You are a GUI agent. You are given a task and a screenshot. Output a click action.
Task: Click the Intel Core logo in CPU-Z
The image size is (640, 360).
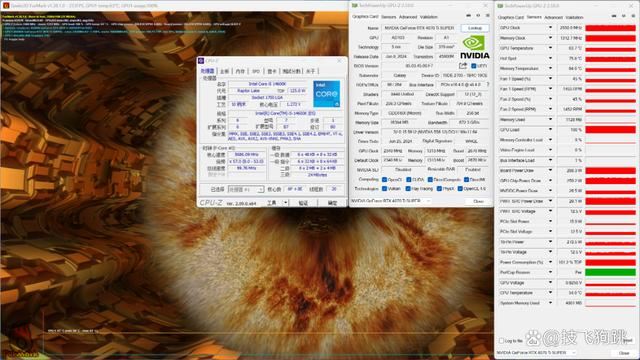[326, 93]
